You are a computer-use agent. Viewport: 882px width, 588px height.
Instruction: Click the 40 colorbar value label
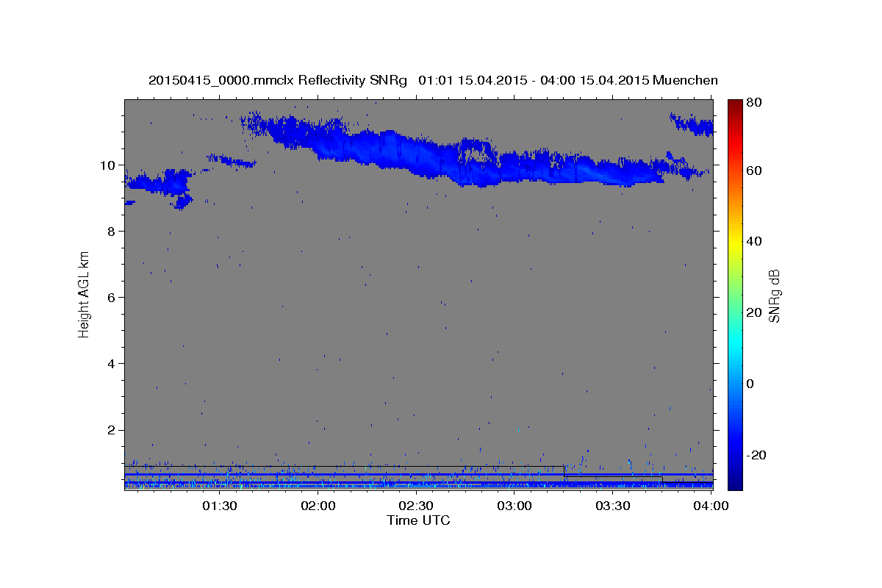coord(754,241)
